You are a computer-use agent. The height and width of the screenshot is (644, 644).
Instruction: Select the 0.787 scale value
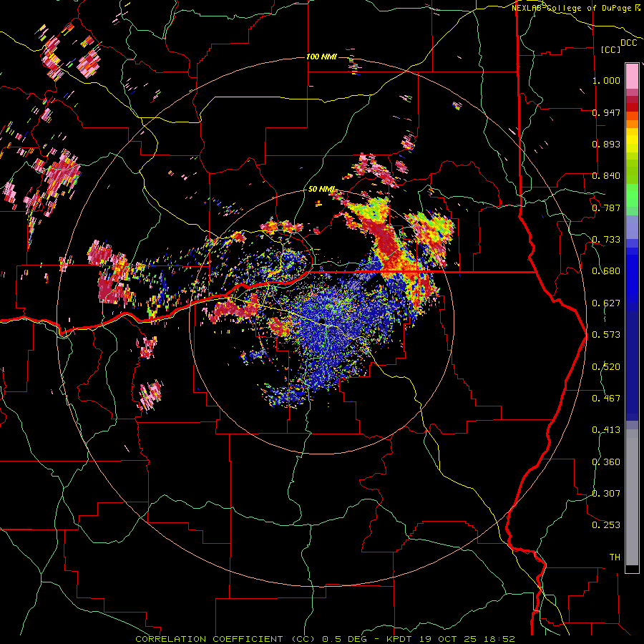606,208
